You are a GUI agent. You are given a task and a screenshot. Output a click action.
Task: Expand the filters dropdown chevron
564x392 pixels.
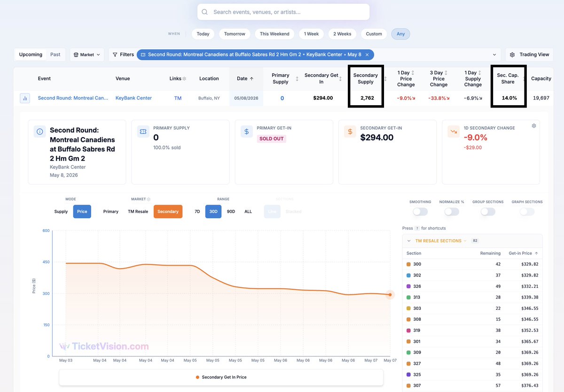494,54
